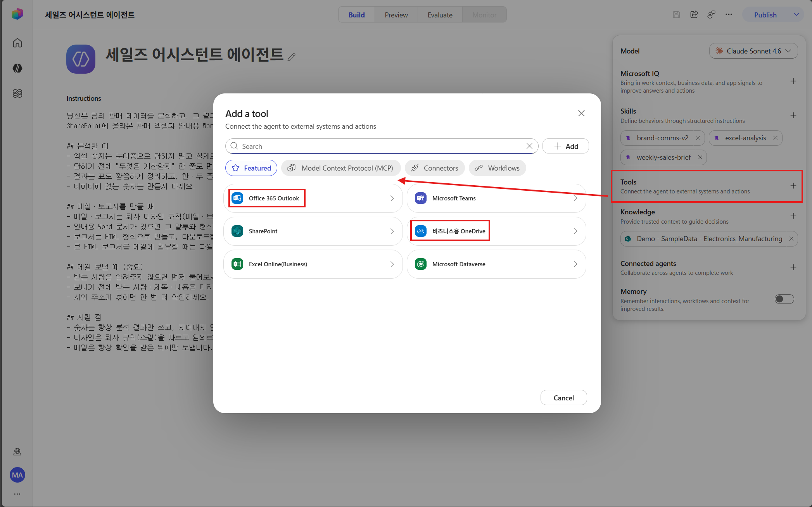Select the Office 365 Outlook tool

[313, 198]
